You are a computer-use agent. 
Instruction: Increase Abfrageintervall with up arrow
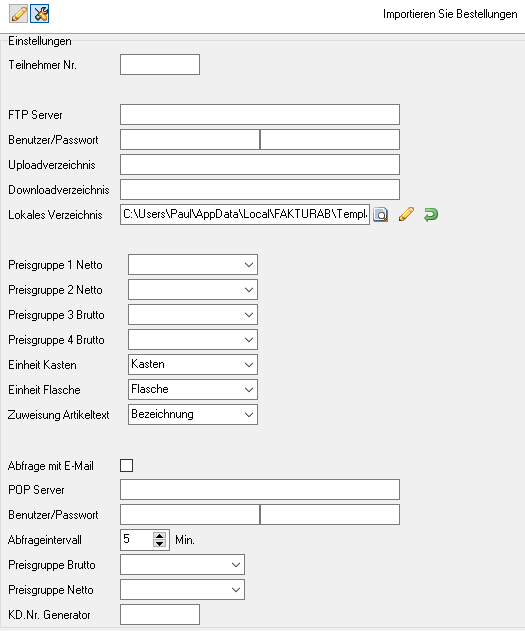pos(160,536)
